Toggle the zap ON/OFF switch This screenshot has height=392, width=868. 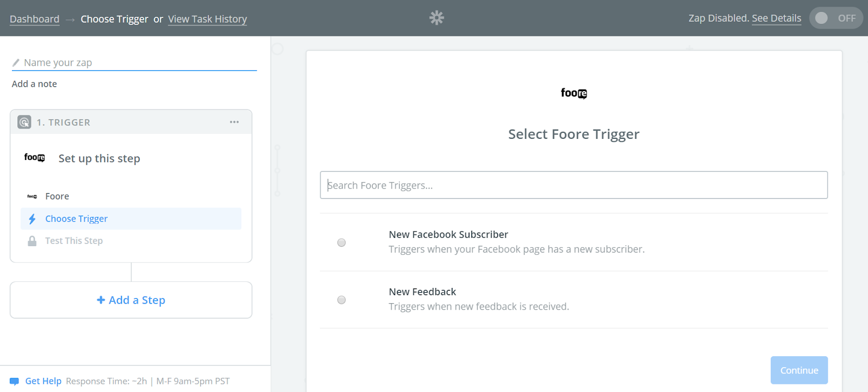coord(835,18)
